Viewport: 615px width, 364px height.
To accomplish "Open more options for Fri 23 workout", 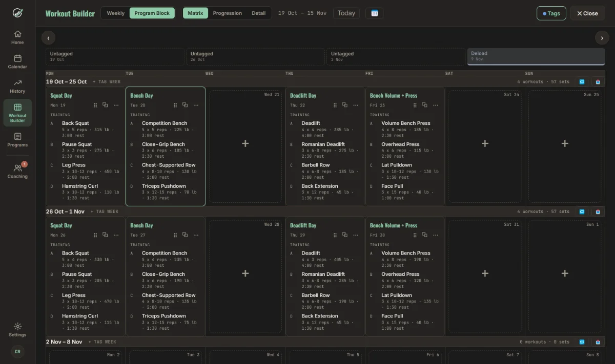I will 436,105.
